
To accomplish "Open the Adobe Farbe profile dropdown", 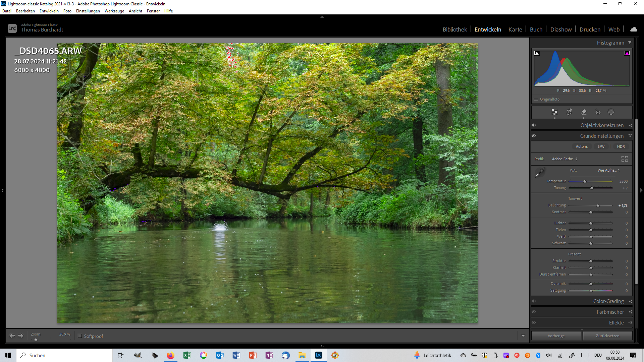I will tap(565, 159).
